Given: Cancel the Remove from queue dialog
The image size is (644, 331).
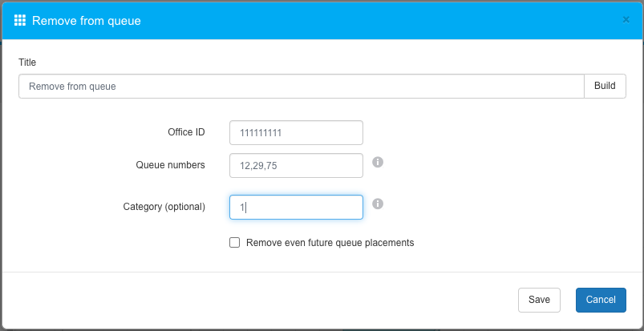Looking at the screenshot, I should [601, 300].
